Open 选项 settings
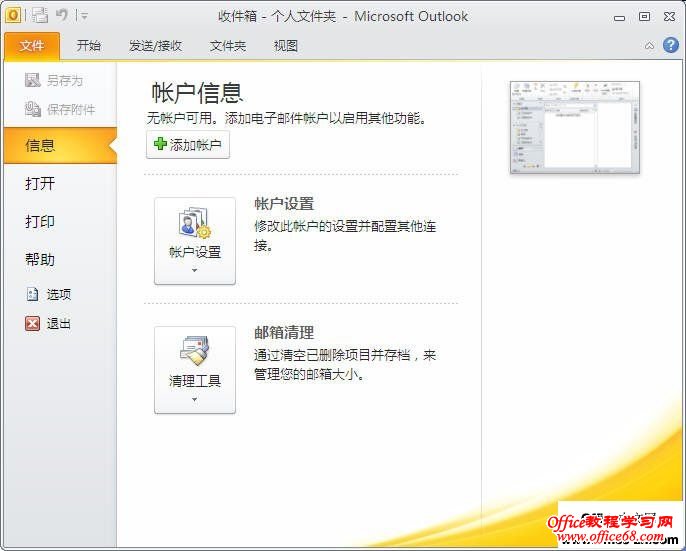The image size is (686, 551). coord(48,294)
